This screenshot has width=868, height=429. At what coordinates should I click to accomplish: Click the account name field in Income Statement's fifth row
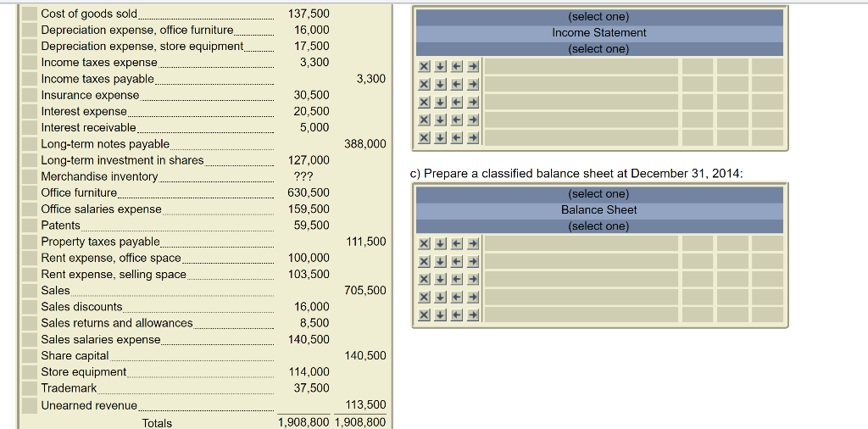coord(581,137)
